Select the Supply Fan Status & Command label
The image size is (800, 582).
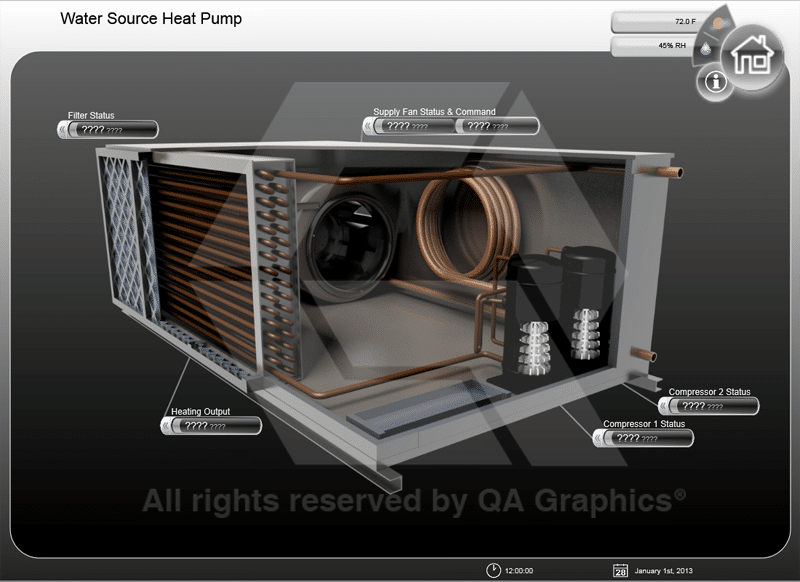pyautogui.click(x=434, y=112)
